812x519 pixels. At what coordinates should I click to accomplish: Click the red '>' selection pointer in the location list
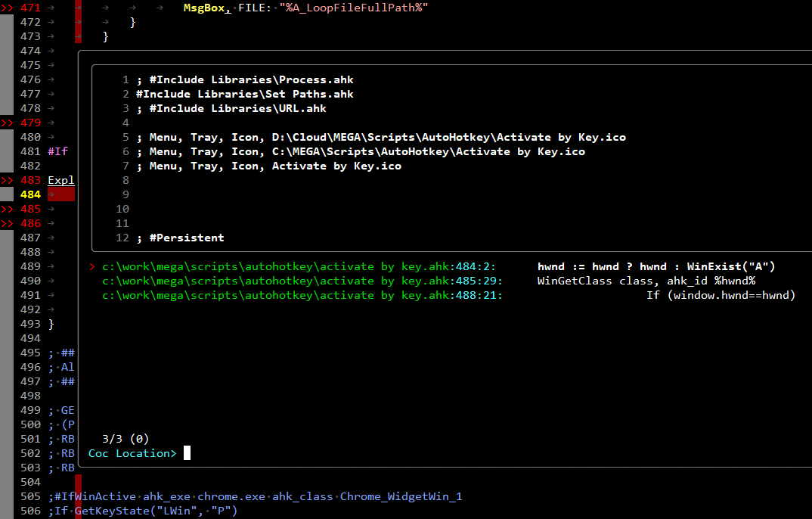[92, 266]
